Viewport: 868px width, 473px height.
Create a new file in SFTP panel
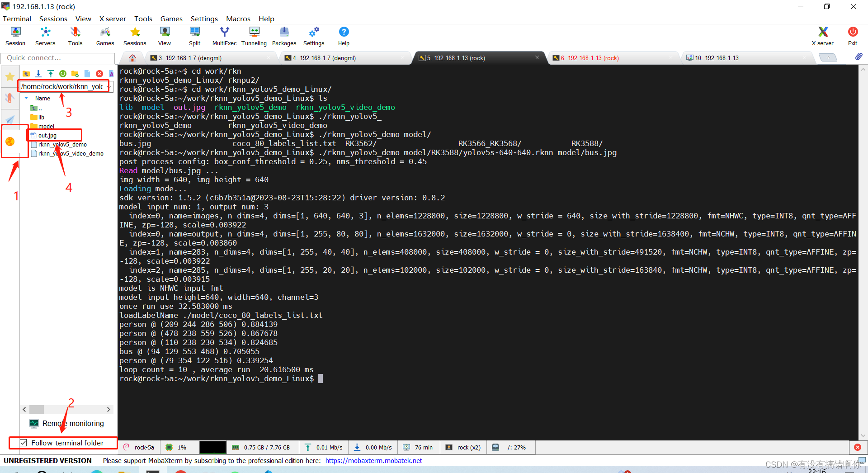87,74
